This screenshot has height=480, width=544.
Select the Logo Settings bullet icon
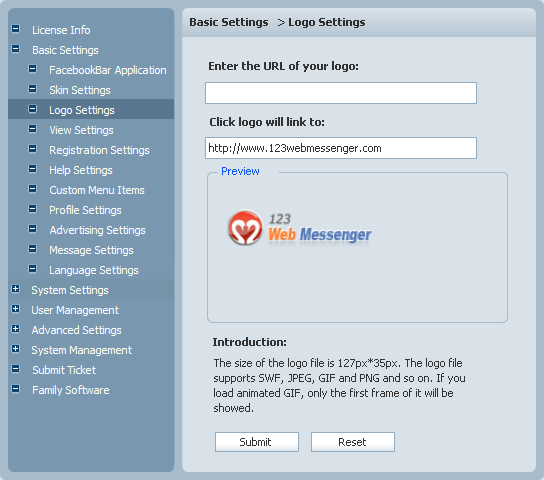[32, 109]
